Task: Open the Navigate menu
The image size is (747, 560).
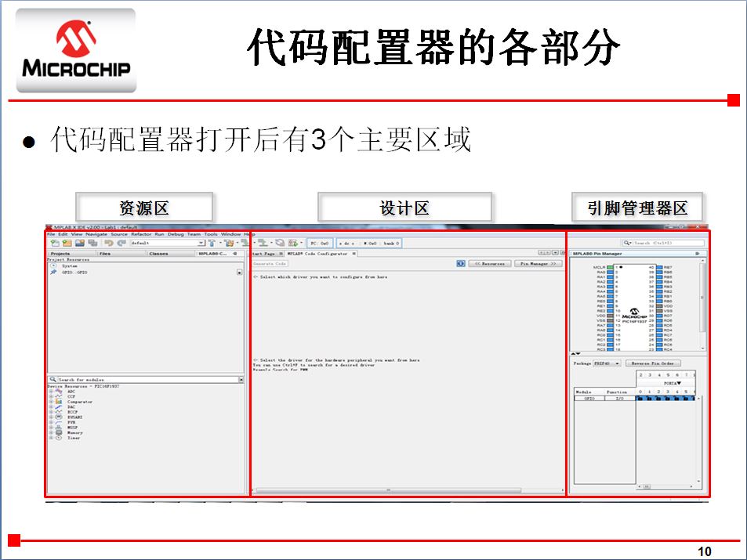Action: tap(96, 234)
